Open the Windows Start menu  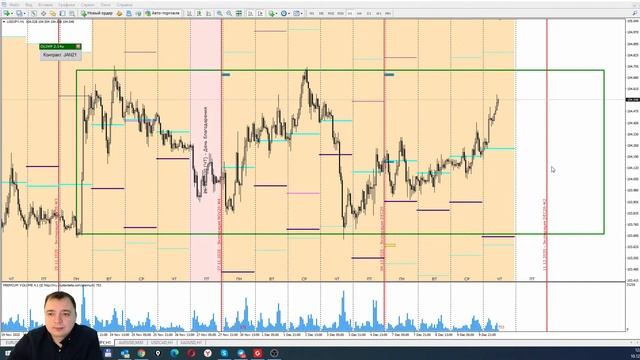coord(7,353)
